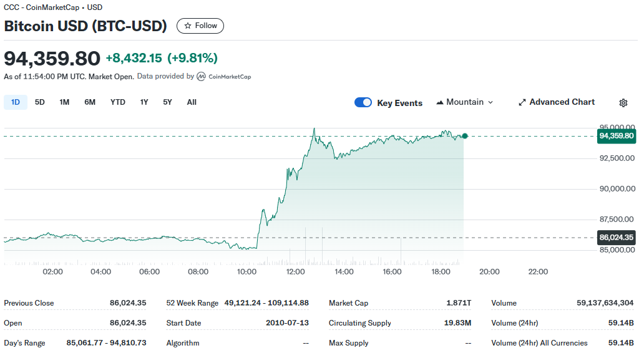Select the 1D time range tab
This screenshot has width=644, height=358.
[x=16, y=102]
